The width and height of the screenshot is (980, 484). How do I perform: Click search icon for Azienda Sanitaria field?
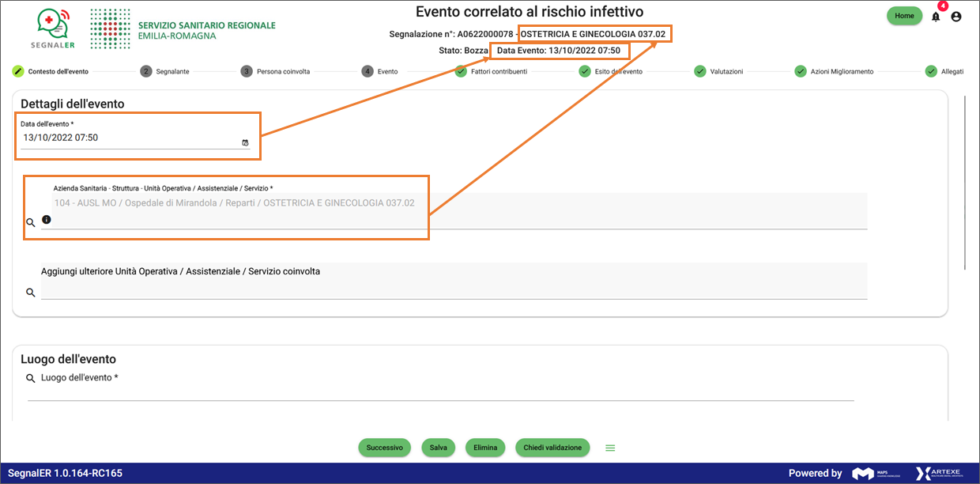click(x=31, y=223)
